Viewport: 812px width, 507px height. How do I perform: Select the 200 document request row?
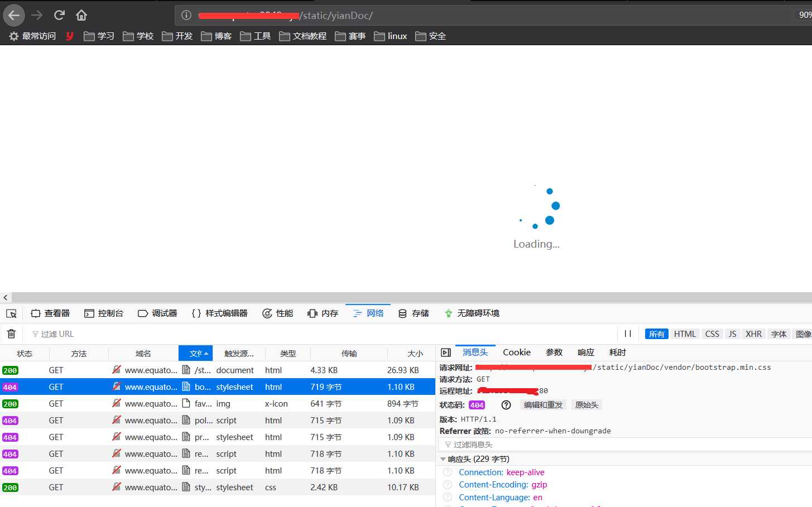coord(218,370)
